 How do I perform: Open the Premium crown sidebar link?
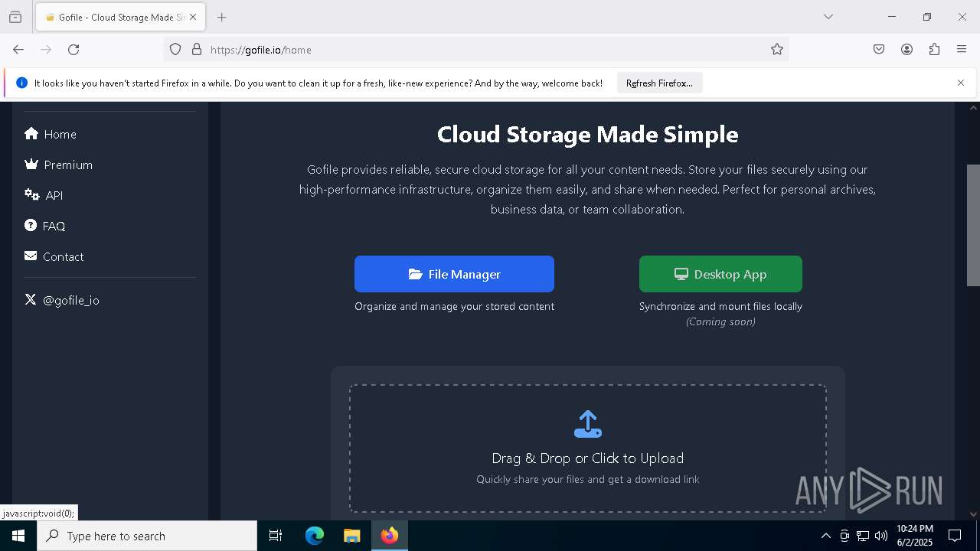pos(58,165)
